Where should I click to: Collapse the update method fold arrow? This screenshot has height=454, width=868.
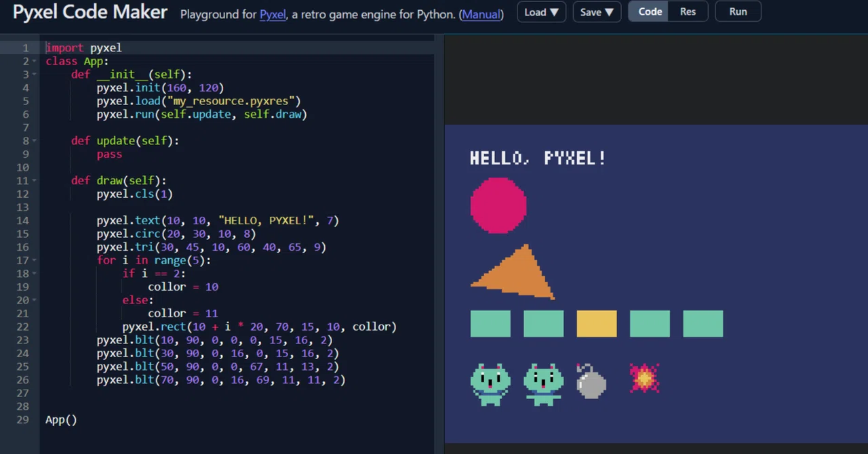pos(35,141)
